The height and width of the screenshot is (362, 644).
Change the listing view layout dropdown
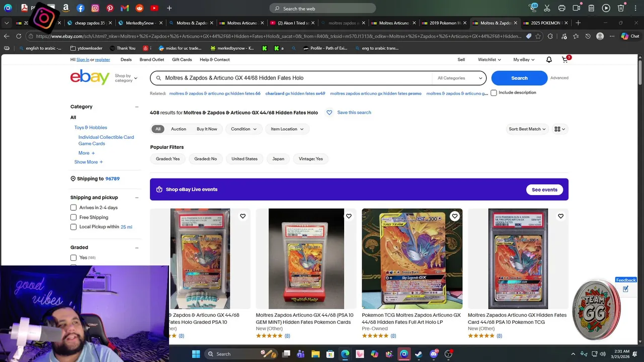click(559, 129)
